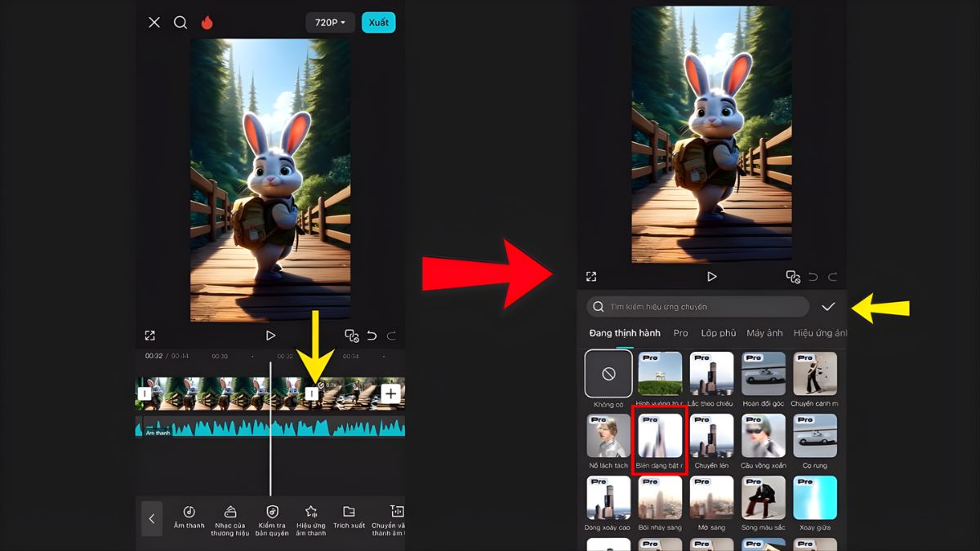Screen dimensions: 980x551
Task: Tap the transition marker before the running-child clip
Action: (x=311, y=393)
